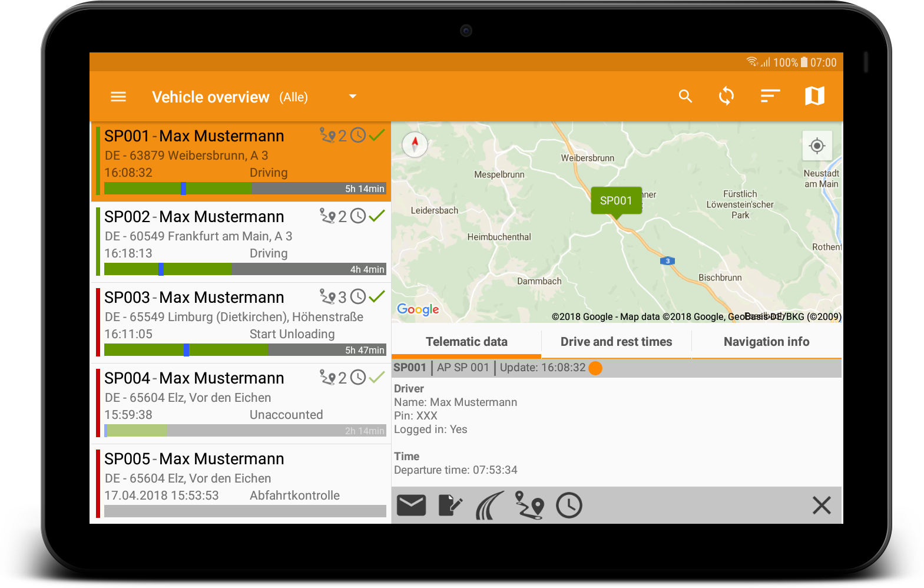The width and height of the screenshot is (924, 588).
Task: Click the 'Start Unloading' status text
Action: coord(292,334)
